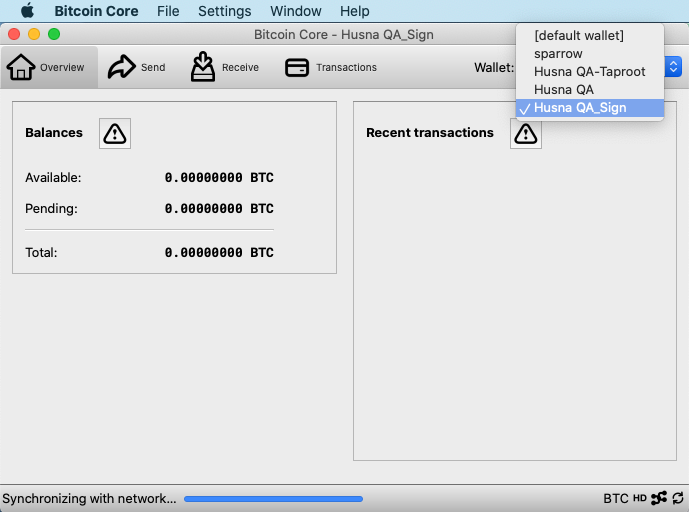The width and height of the screenshot is (689, 512).
Task: Open the Transactions card icon
Action: point(297,68)
